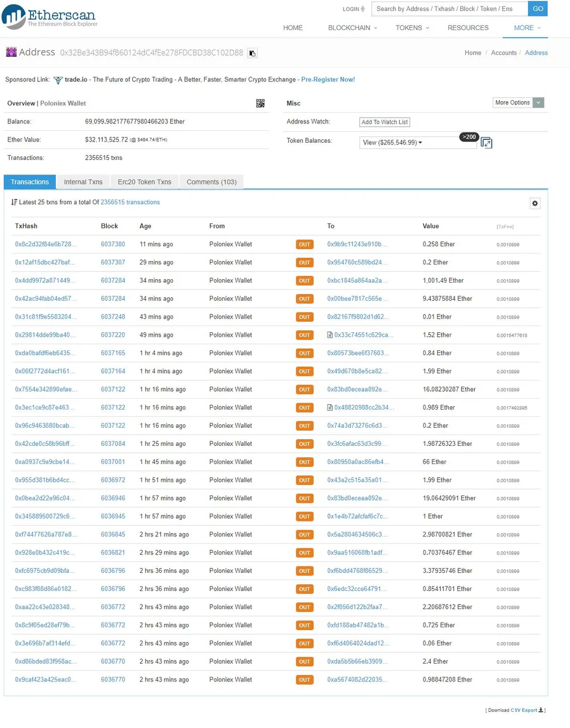Viewport: 570px width, 728px height.
Task: Toggle the TxFee column header
Action: click(x=505, y=227)
